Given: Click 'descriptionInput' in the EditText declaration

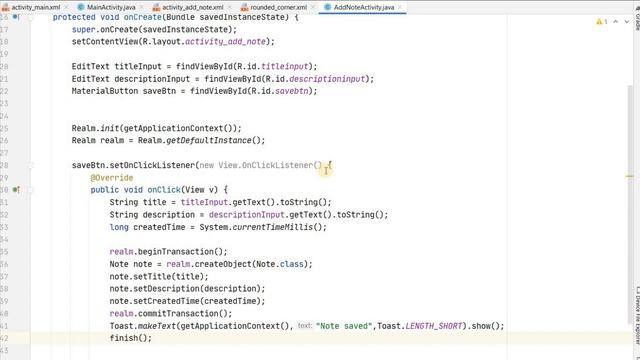Looking at the screenshot, I should 152,79.
